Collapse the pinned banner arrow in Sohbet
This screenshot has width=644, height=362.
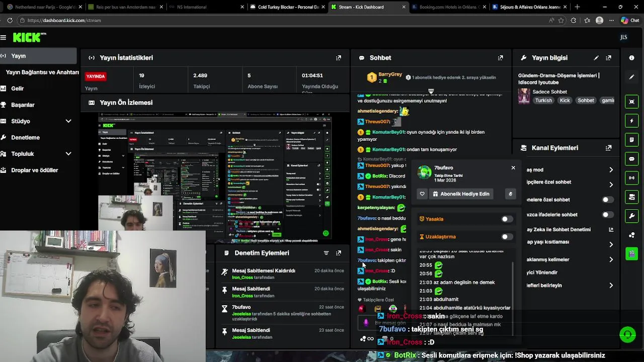(431, 92)
